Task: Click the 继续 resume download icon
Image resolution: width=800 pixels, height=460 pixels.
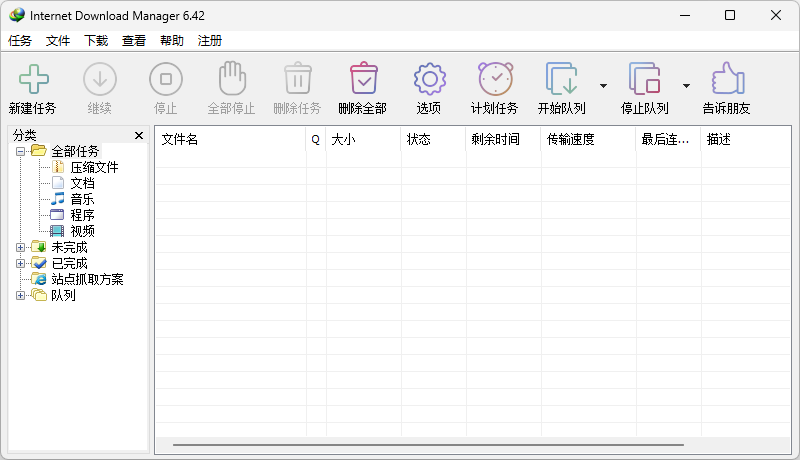Action: [x=99, y=79]
